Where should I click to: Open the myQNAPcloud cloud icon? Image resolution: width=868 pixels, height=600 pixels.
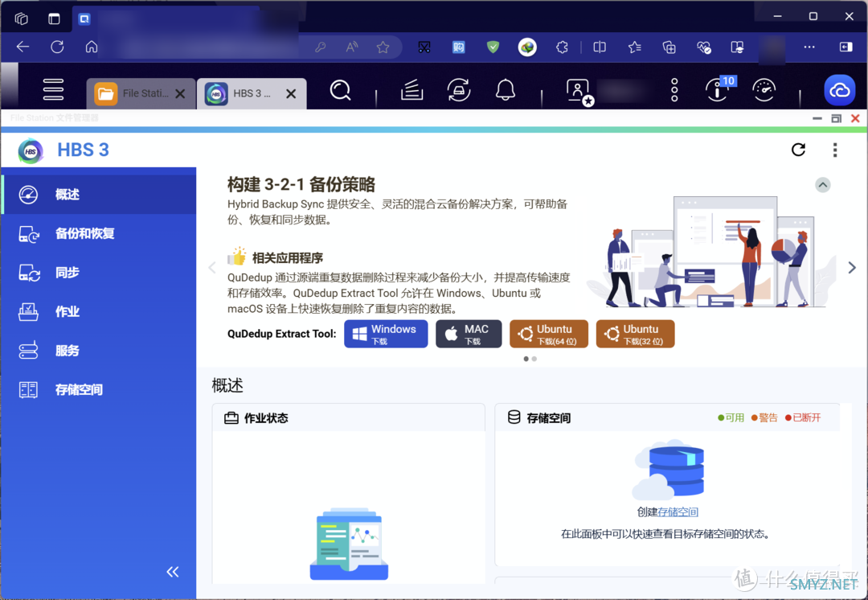[x=840, y=90]
